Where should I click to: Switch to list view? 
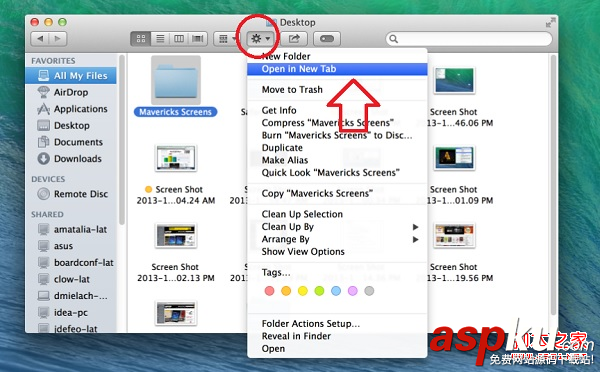[x=160, y=39]
